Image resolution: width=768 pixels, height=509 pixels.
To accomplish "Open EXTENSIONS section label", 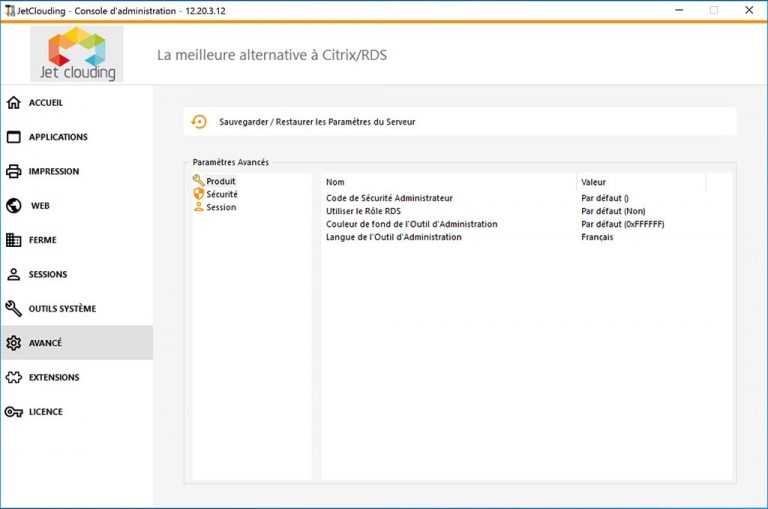I will [x=54, y=377].
